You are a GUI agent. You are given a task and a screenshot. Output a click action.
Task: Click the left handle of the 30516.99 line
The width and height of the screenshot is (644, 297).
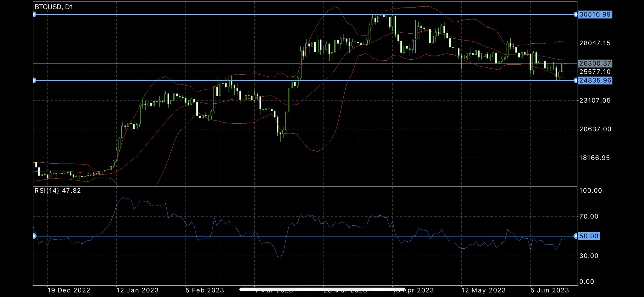click(x=34, y=14)
